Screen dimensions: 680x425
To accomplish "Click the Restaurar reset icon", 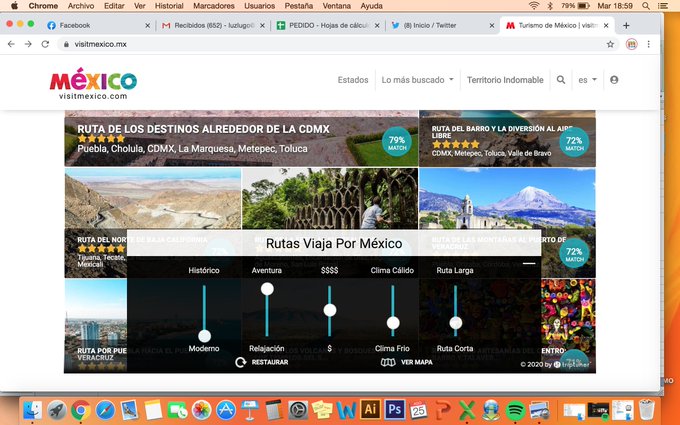I will pyautogui.click(x=240, y=362).
